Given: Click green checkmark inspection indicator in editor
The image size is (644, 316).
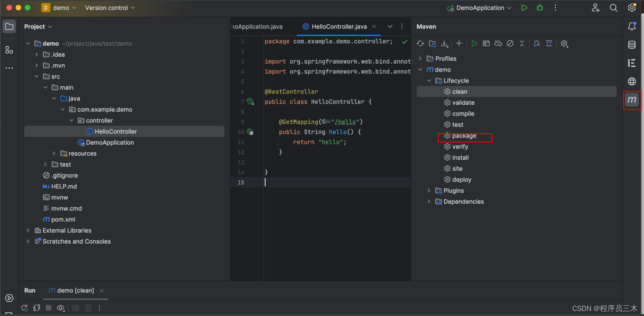Looking at the screenshot, I should [x=405, y=41].
